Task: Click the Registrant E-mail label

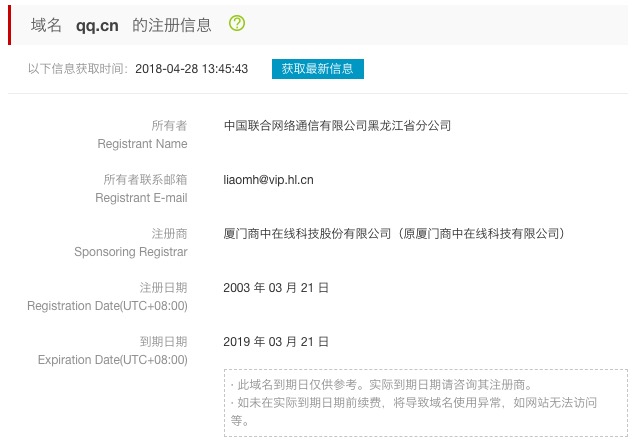Action: click(141, 198)
